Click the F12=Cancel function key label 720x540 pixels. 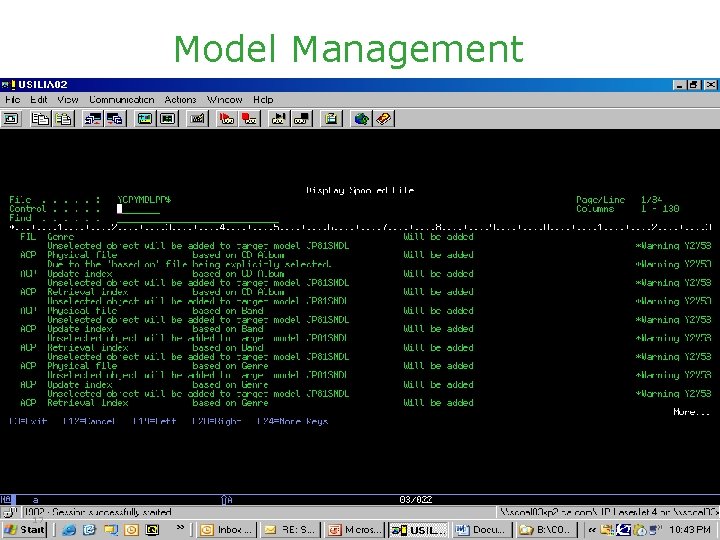point(89,421)
